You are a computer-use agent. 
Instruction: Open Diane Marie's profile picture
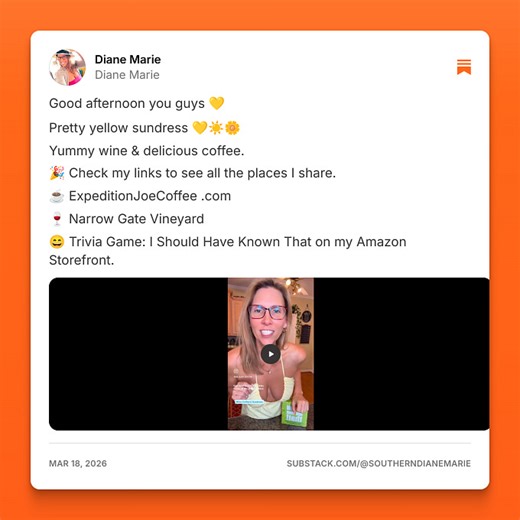(x=67, y=67)
